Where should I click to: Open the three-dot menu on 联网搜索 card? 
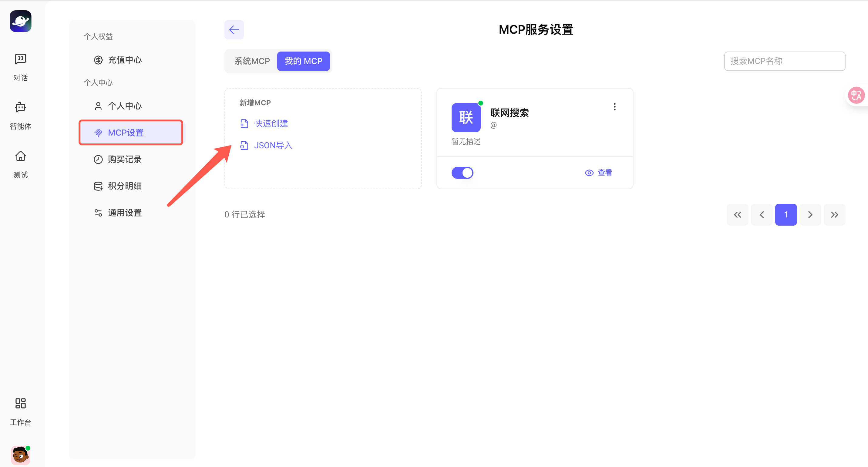(614, 107)
